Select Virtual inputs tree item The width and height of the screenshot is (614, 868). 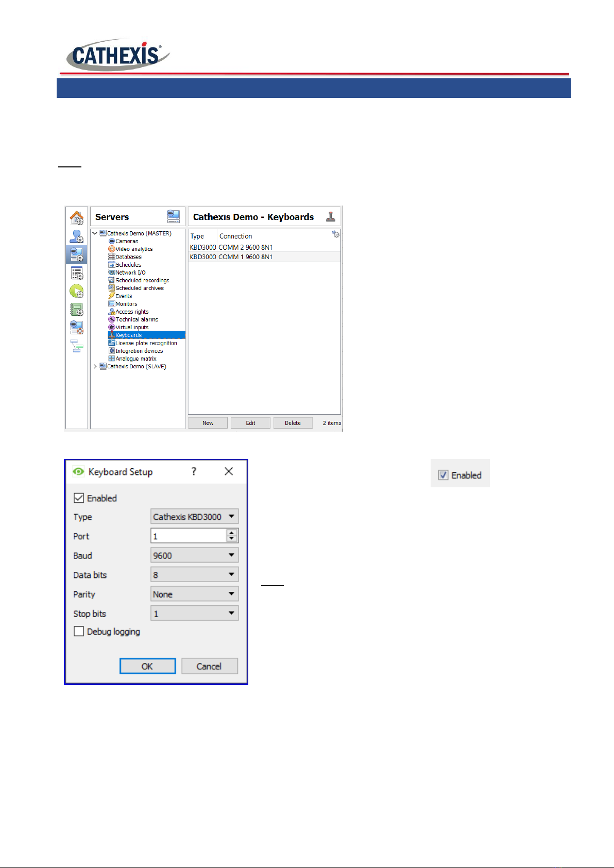132,327
